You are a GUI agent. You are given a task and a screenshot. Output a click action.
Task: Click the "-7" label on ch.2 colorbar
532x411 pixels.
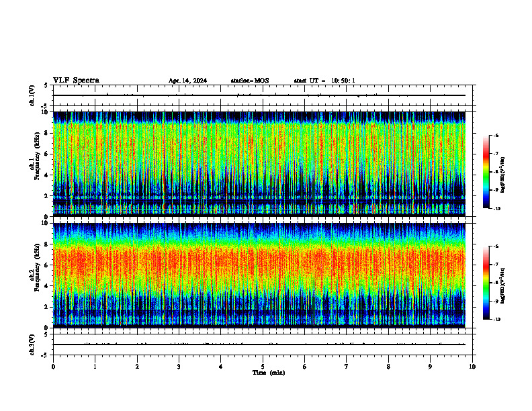[496, 265]
